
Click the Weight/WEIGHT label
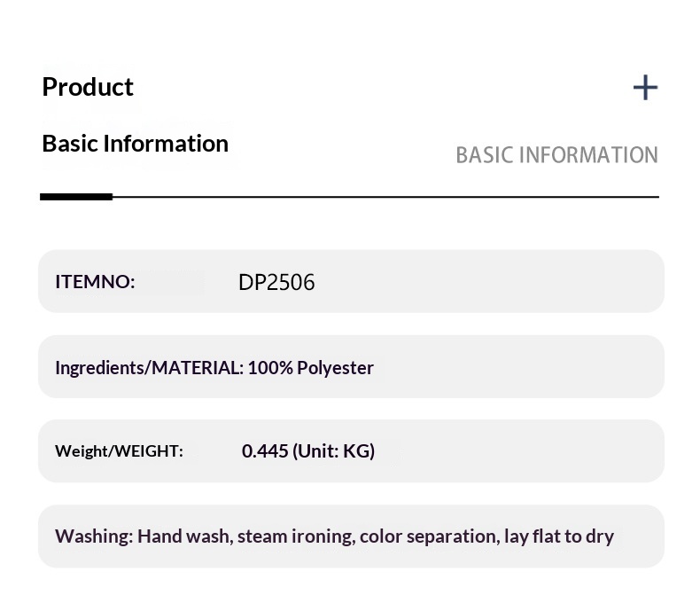(119, 451)
